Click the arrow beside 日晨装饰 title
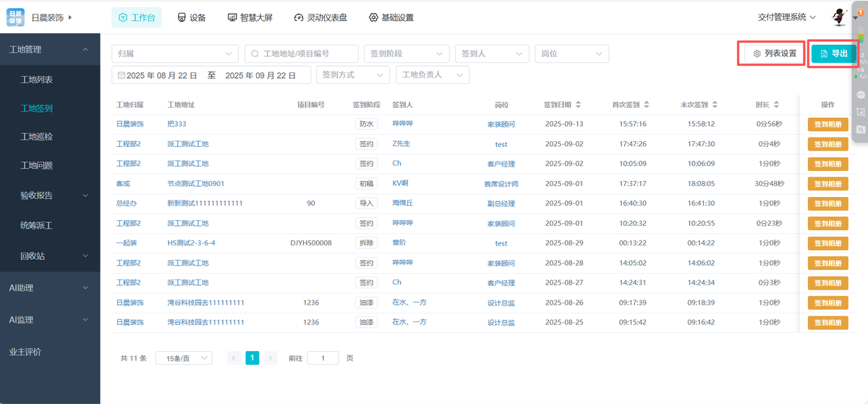Viewport: 868px width, 404px height. point(70,17)
